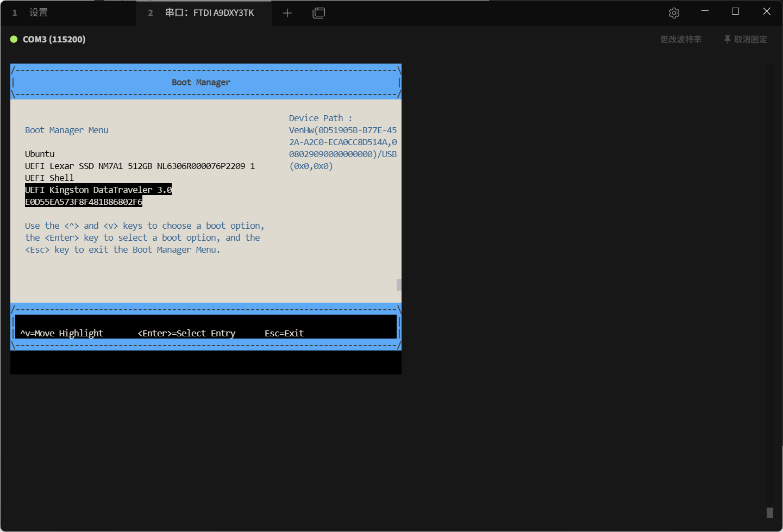783x532 pixels.
Task: Click the 更改波特率 button
Action: pyautogui.click(x=680, y=39)
